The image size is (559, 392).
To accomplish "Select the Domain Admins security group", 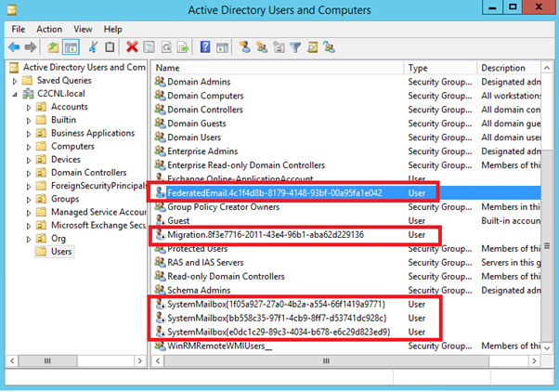I will click(x=201, y=82).
